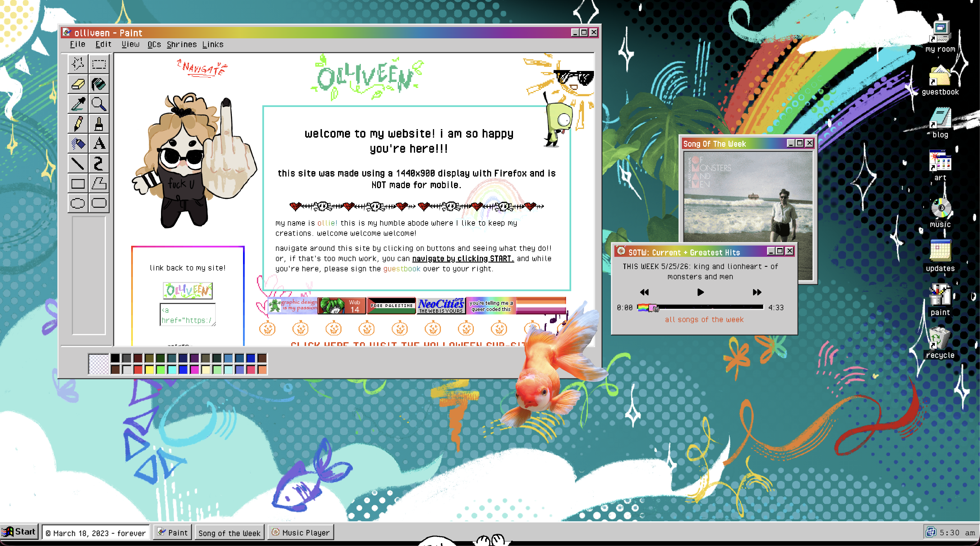Pick the Text tool marked A
Image resolution: width=980 pixels, height=546 pixels.
click(x=99, y=143)
